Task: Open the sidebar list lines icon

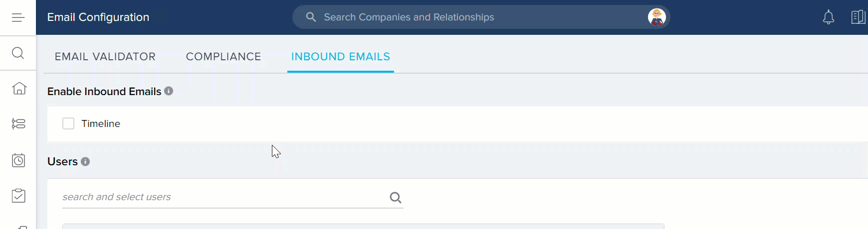Action: coord(18,123)
